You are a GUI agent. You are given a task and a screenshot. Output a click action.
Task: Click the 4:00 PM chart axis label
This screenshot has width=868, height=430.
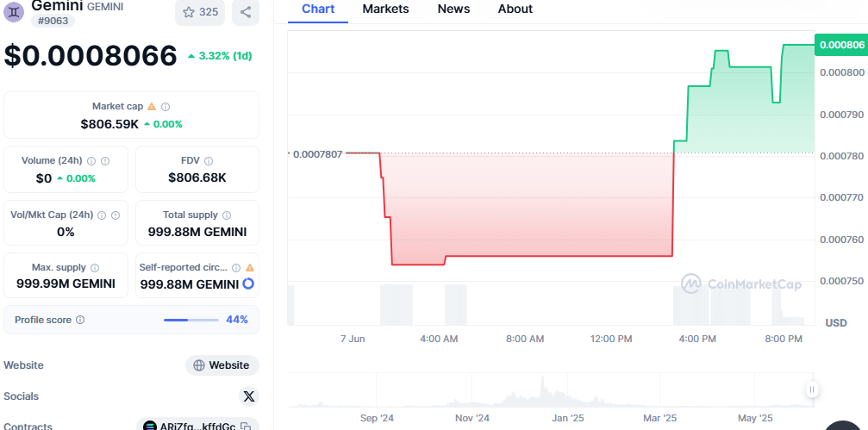pos(697,339)
